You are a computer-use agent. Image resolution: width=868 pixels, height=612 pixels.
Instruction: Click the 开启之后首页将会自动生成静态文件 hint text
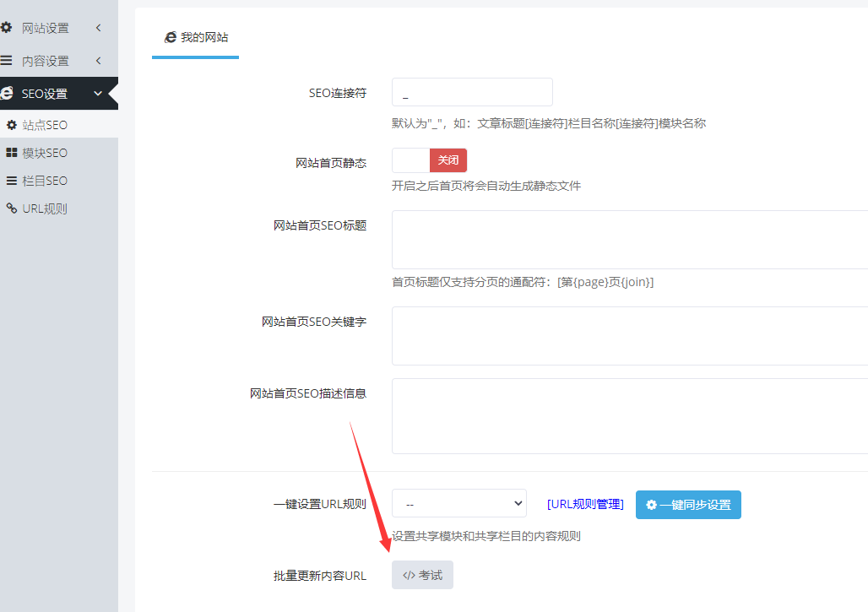click(486, 186)
